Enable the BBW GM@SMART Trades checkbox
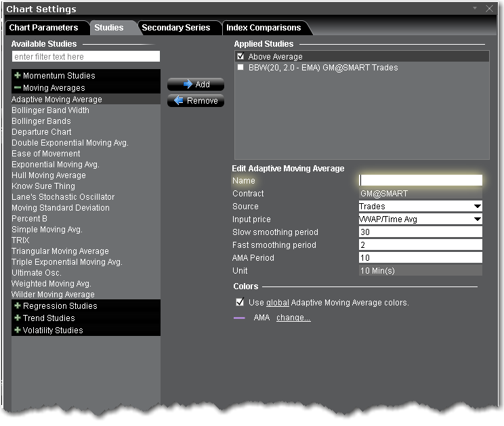The image size is (504, 426). (x=240, y=68)
